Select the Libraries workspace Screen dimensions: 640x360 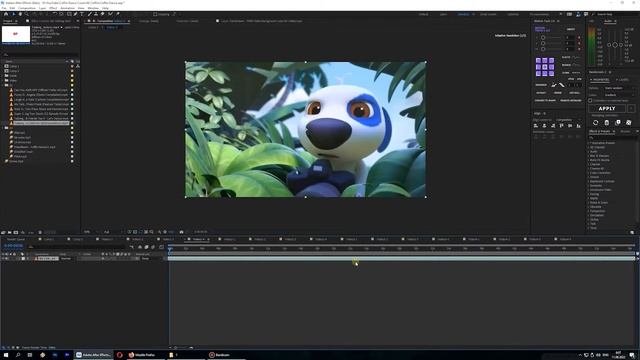[513, 14]
